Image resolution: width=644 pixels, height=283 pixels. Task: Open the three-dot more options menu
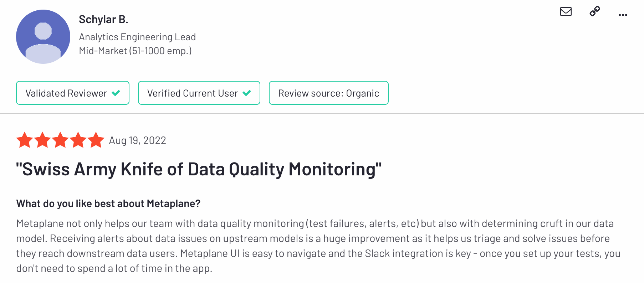click(623, 15)
